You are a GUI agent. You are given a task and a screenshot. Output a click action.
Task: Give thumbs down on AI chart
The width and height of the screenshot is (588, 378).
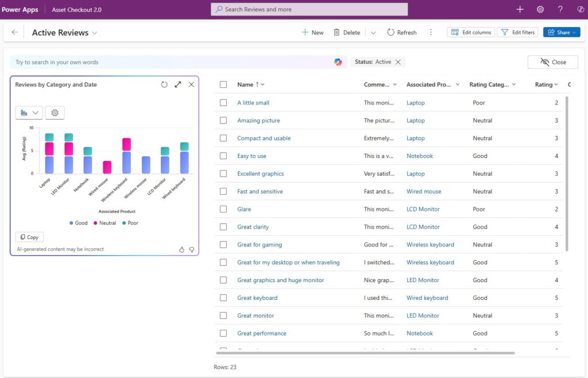coord(192,249)
